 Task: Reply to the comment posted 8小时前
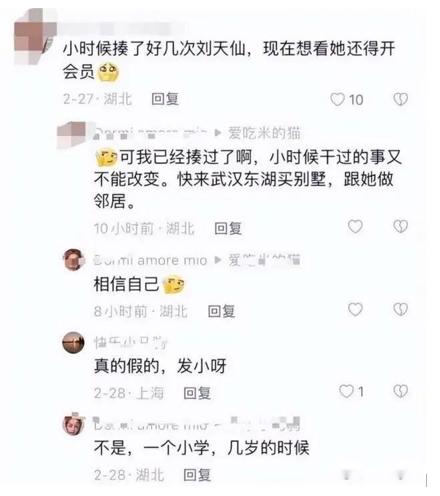click(222, 311)
